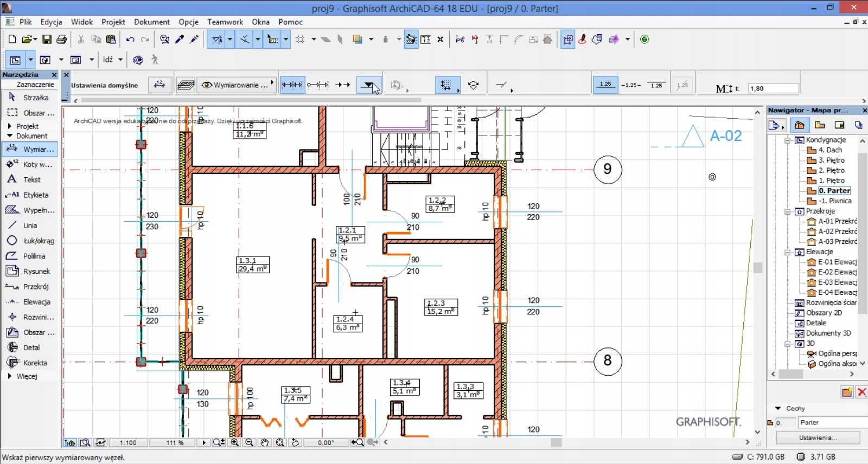Click the Print icon in toolbar
Image resolution: width=868 pixels, height=464 pixels.
(x=62, y=40)
